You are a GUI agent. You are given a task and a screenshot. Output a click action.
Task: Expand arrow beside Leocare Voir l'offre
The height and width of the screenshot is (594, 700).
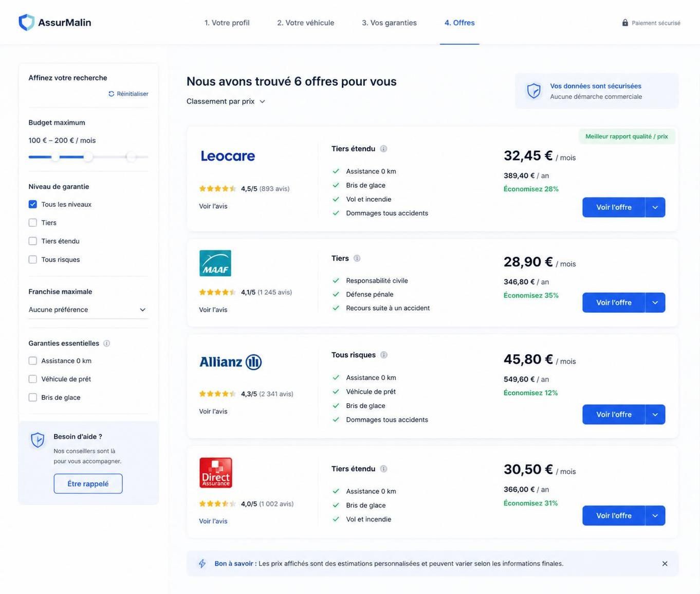[655, 207]
